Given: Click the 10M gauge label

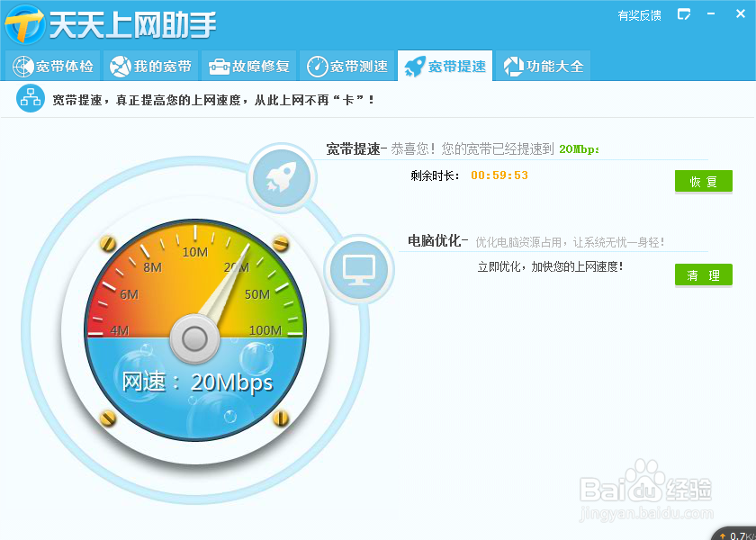Looking at the screenshot, I should 195,252.
